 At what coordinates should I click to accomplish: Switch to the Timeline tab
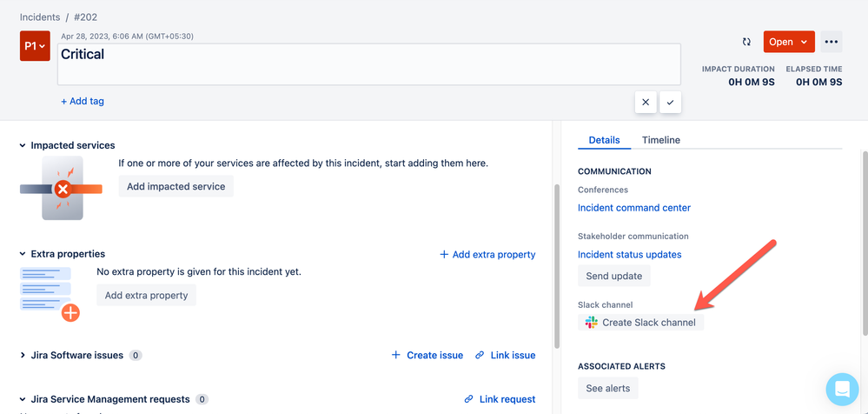(660, 140)
